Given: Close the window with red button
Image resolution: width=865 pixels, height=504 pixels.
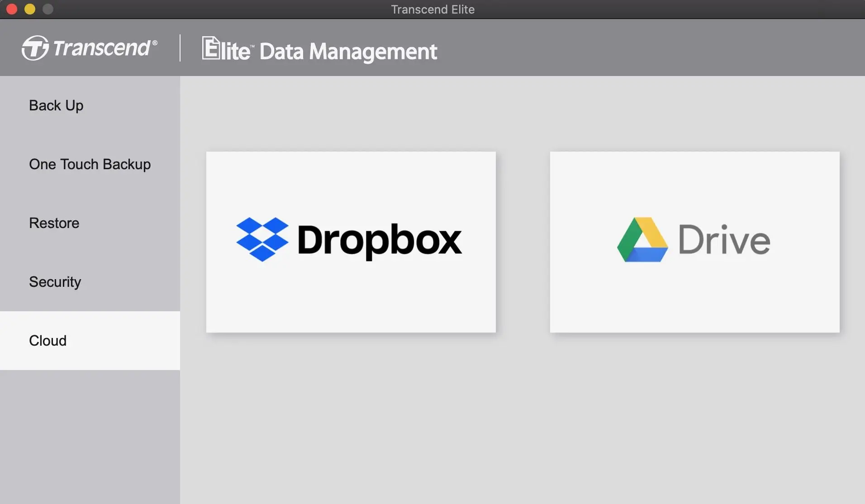Looking at the screenshot, I should (x=12, y=9).
